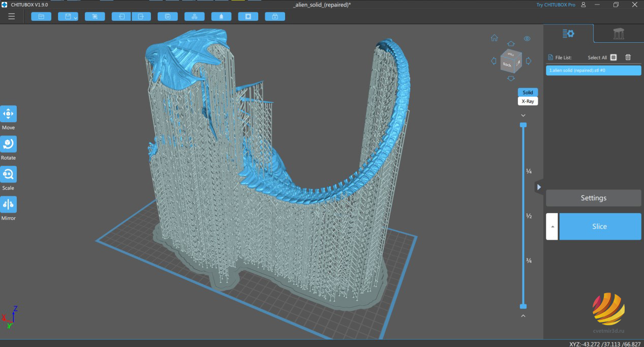Open the slice settings panel tab
644x347 pixels.
tap(568, 34)
